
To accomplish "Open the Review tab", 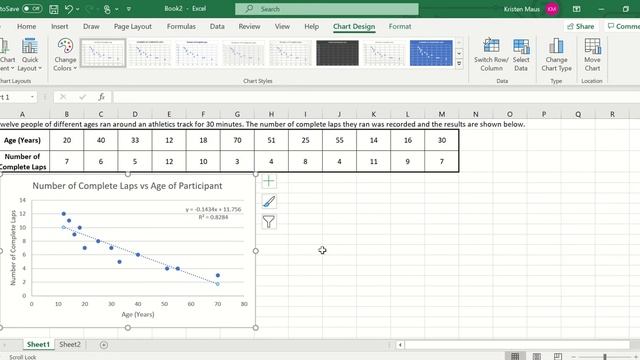I will point(249,27).
